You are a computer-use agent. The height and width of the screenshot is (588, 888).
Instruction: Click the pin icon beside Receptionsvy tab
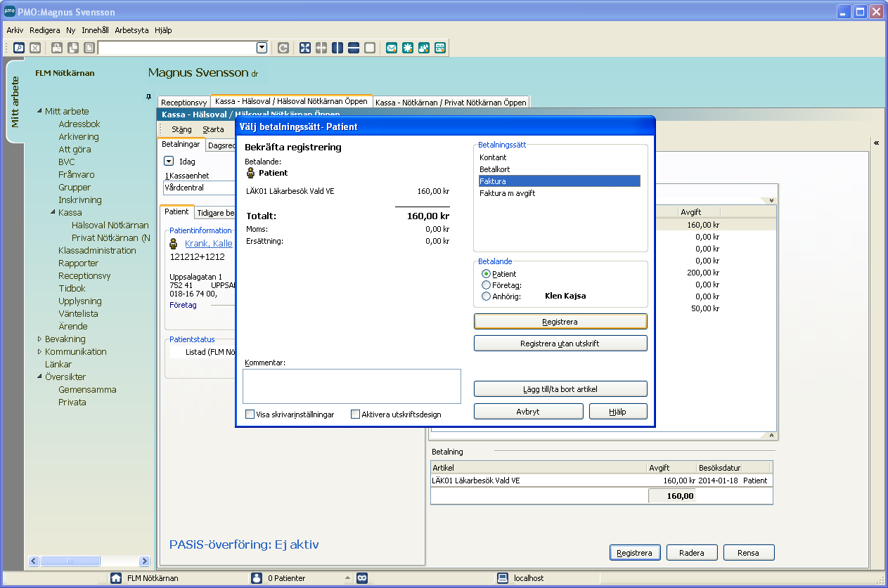click(x=148, y=96)
